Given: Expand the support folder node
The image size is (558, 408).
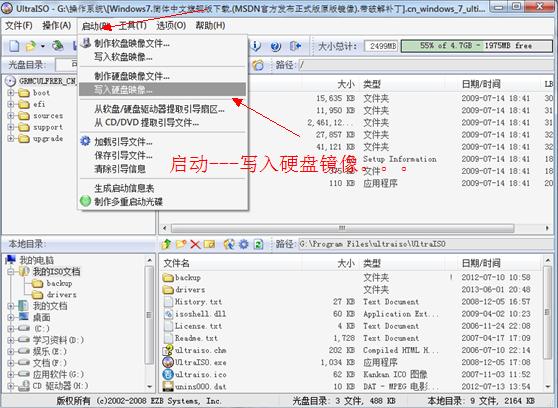Looking at the screenshot, I should tap(11, 127).
